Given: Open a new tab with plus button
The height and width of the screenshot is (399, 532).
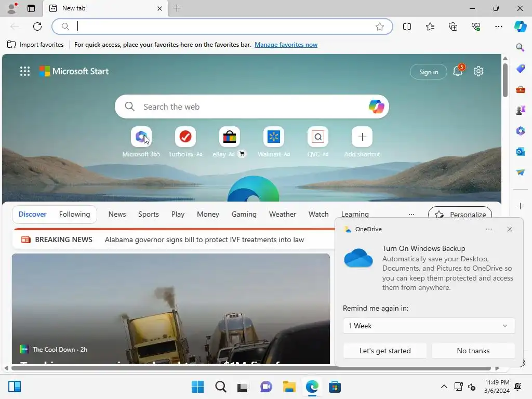Looking at the screenshot, I should pos(177,8).
